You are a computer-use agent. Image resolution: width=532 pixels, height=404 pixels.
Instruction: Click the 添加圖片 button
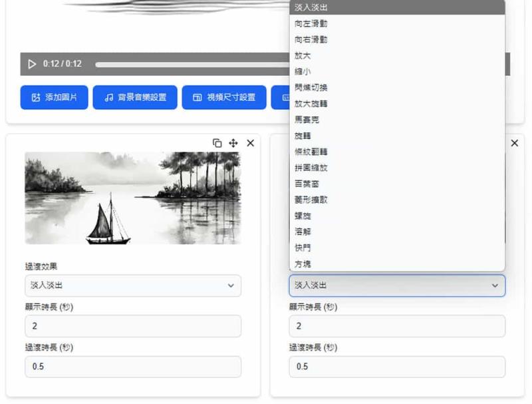click(55, 97)
